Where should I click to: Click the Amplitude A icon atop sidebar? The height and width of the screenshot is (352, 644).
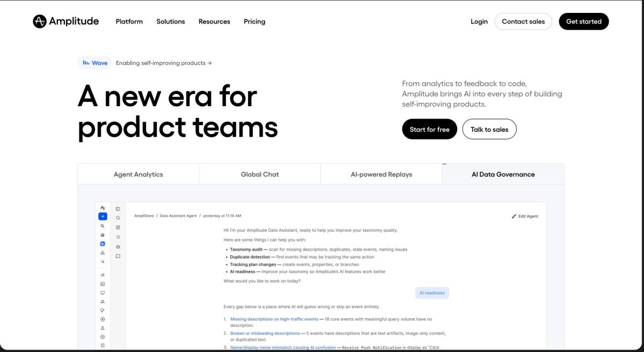[103, 208]
